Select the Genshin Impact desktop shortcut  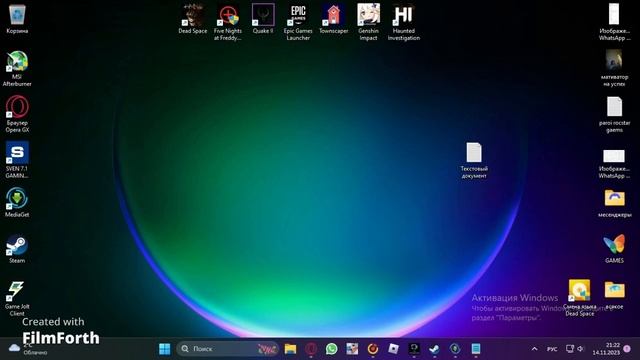click(368, 22)
